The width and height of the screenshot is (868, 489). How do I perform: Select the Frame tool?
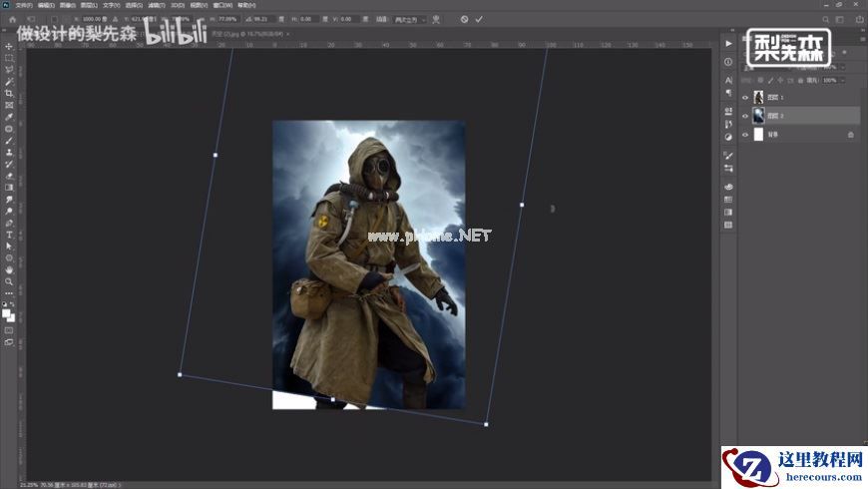click(9, 105)
